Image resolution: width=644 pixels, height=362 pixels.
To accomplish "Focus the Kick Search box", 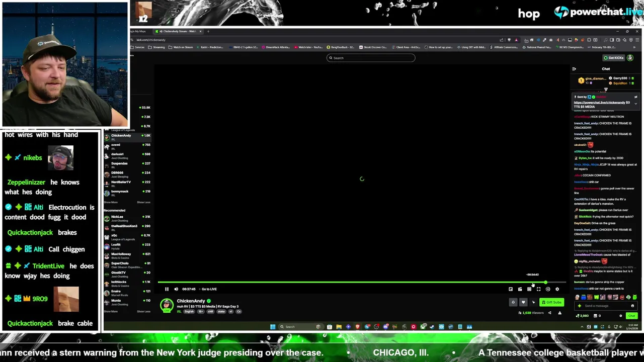I will (x=371, y=58).
